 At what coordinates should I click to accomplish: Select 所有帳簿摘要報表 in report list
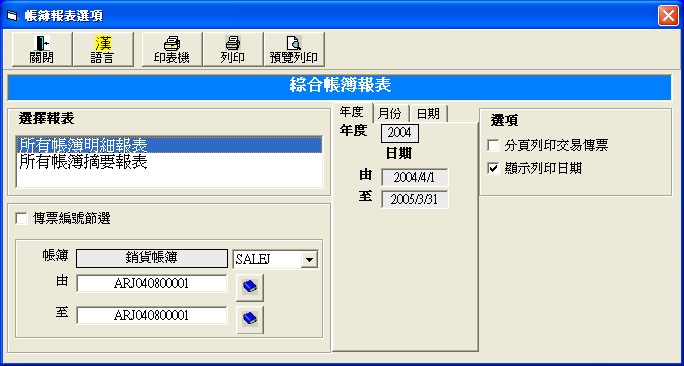click(x=169, y=162)
